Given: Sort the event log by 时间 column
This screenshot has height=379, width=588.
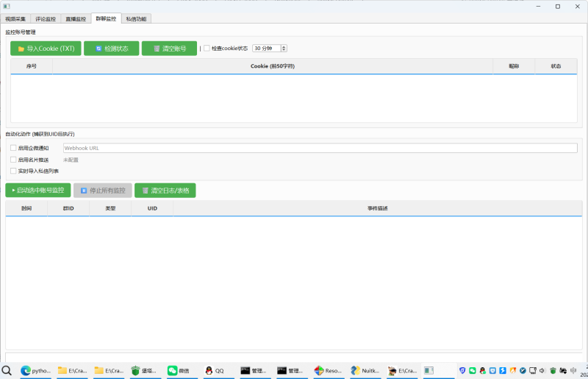Looking at the screenshot, I should [26, 208].
